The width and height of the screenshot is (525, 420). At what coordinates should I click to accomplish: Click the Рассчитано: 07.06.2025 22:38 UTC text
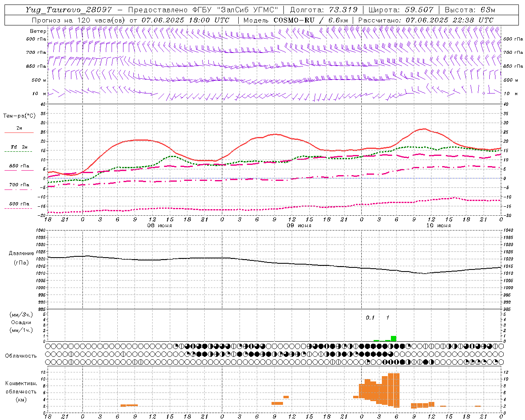426,20
